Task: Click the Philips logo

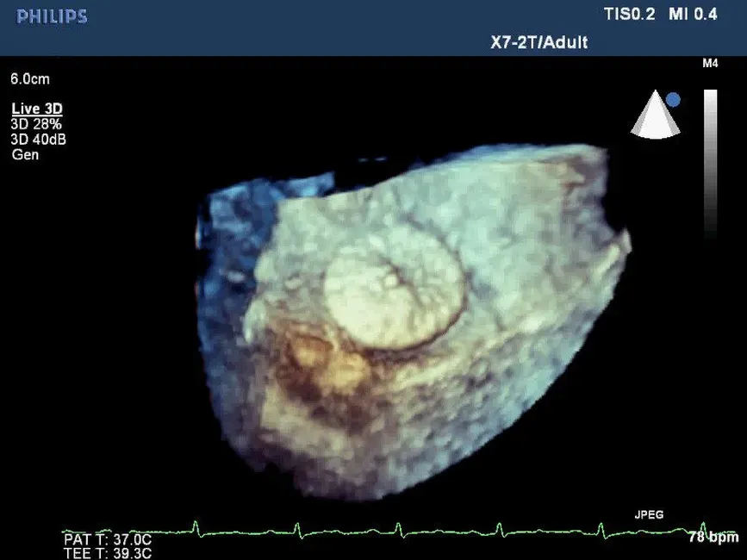Action: click(x=52, y=16)
